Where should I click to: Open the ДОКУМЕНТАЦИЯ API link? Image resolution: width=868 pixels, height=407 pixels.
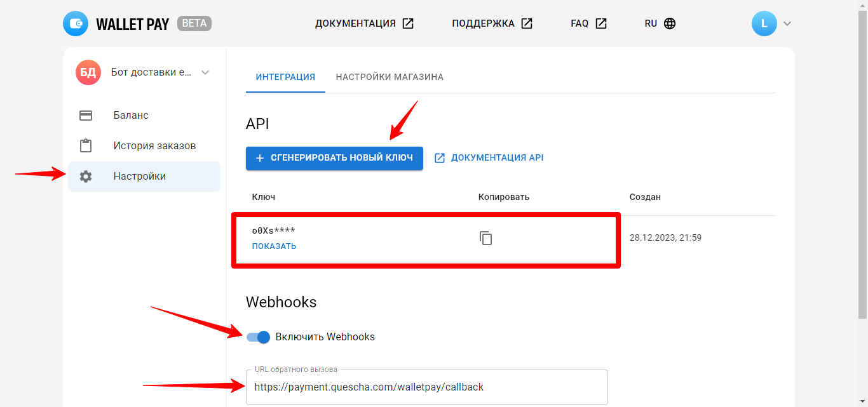[496, 157]
